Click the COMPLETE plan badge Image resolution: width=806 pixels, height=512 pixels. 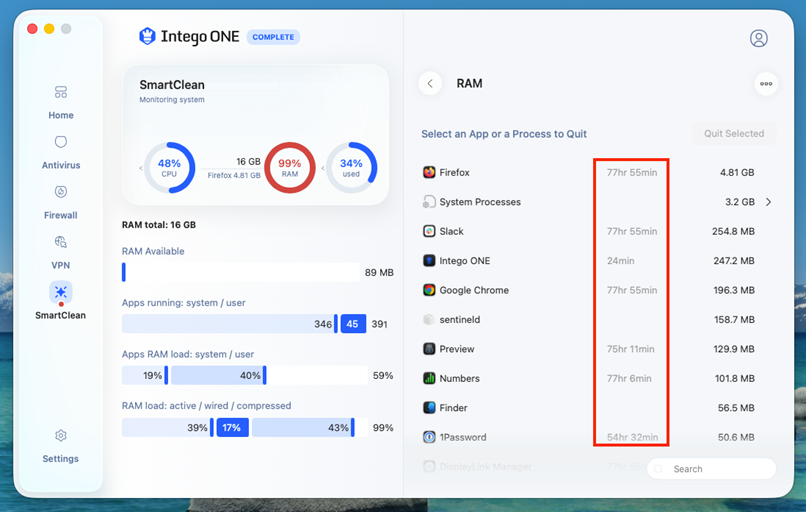pyautogui.click(x=273, y=37)
